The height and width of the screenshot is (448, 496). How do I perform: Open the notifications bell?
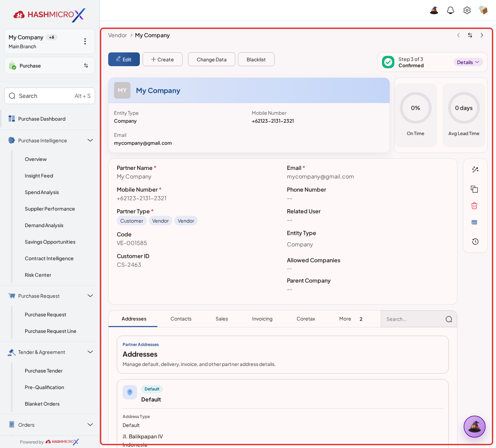(451, 10)
